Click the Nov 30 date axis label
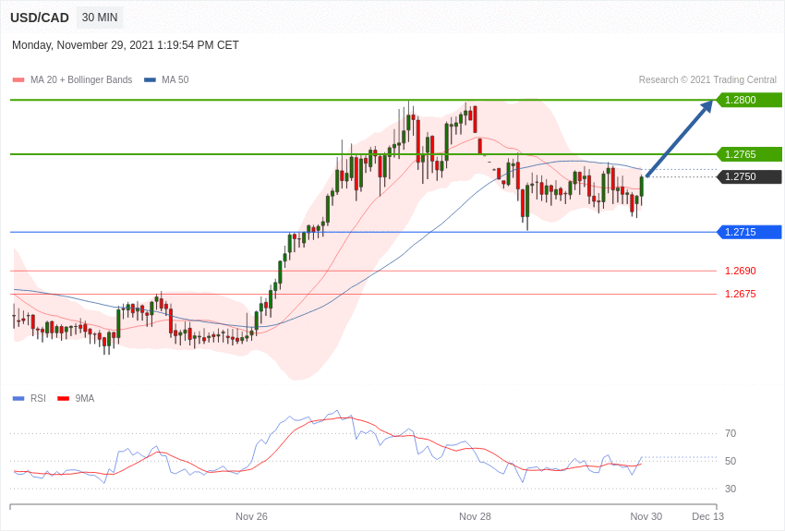Viewport: 785px width, 532px height. [646, 516]
